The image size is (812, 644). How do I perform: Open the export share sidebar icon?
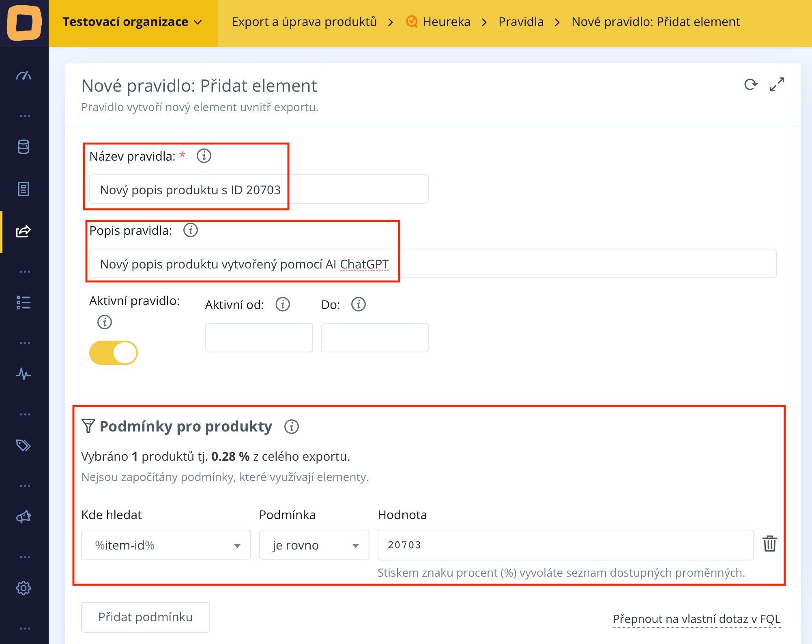click(x=24, y=232)
